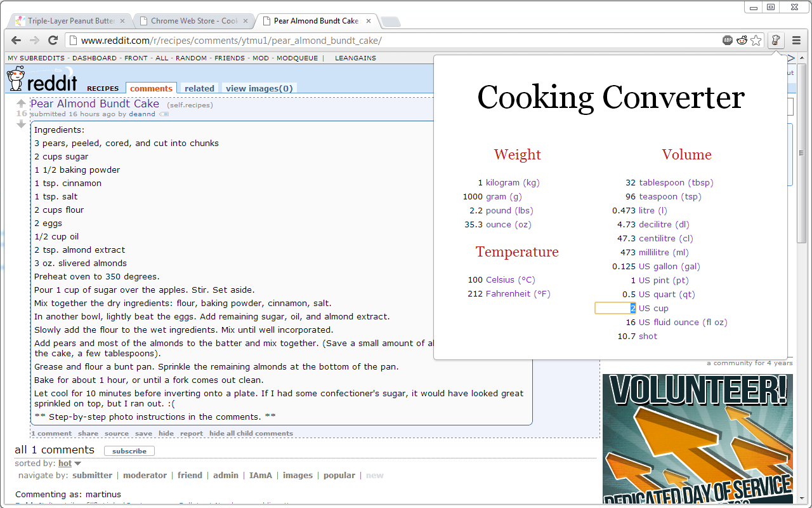This screenshot has width=812, height=508.
Task: Upvote the Pear Almond Bundt Cake post
Action: click(x=22, y=104)
